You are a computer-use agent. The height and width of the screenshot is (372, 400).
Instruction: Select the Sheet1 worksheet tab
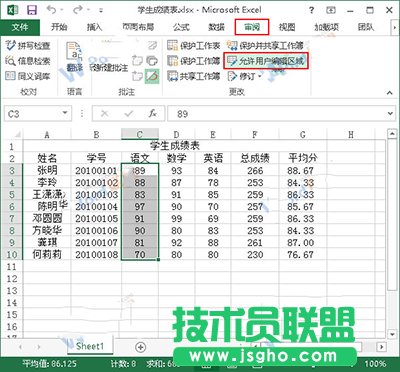tap(90, 346)
